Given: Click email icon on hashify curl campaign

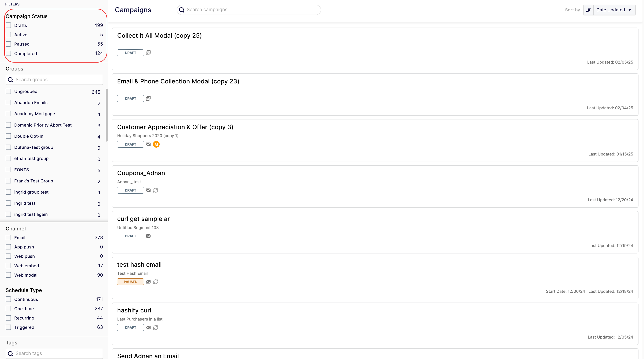Looking at the screenshot, I should [x=148, y=328].
